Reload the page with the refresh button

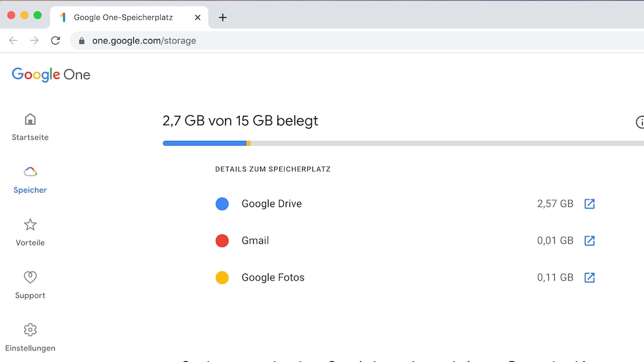click(55, 41)
